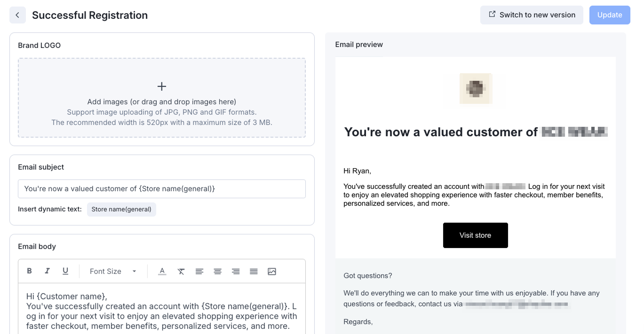Insert an image into email body
The width and height of the screenshot is (644, 334).
point(272,271)
